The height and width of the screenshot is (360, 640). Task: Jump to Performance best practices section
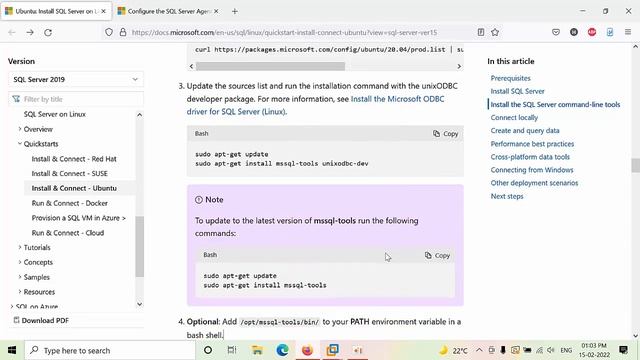point(532,144)
